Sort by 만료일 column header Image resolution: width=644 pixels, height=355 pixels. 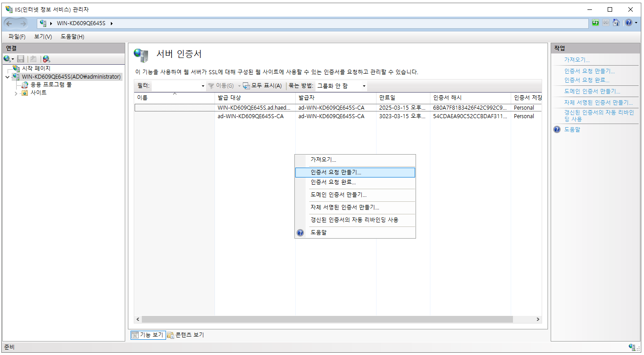pyautogui.click(x=403, y=98)
